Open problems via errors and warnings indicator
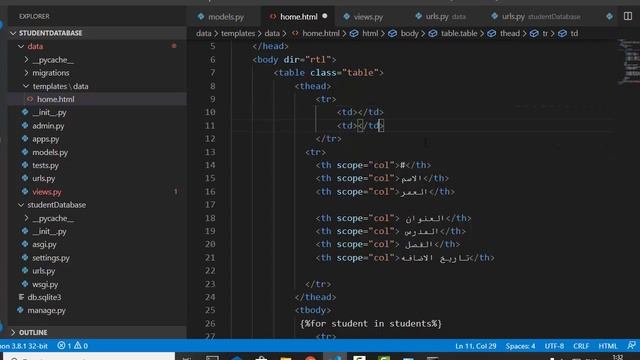 (x=73, y=346)
